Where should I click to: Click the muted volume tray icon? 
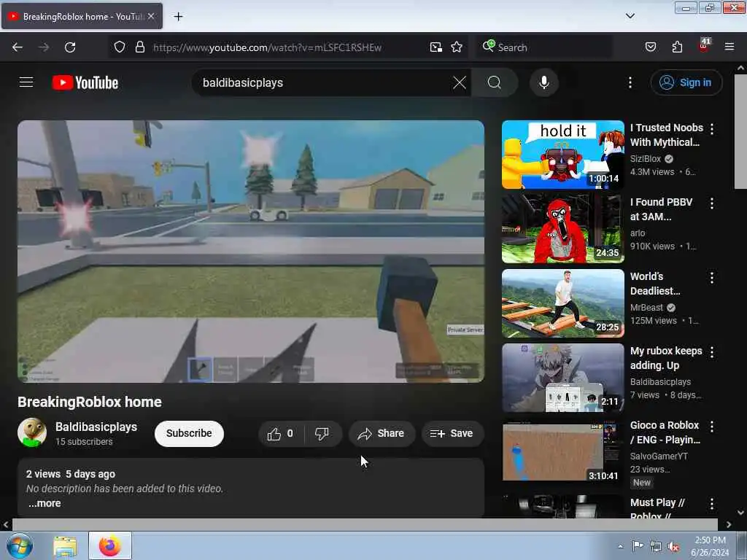click(673, 547)
